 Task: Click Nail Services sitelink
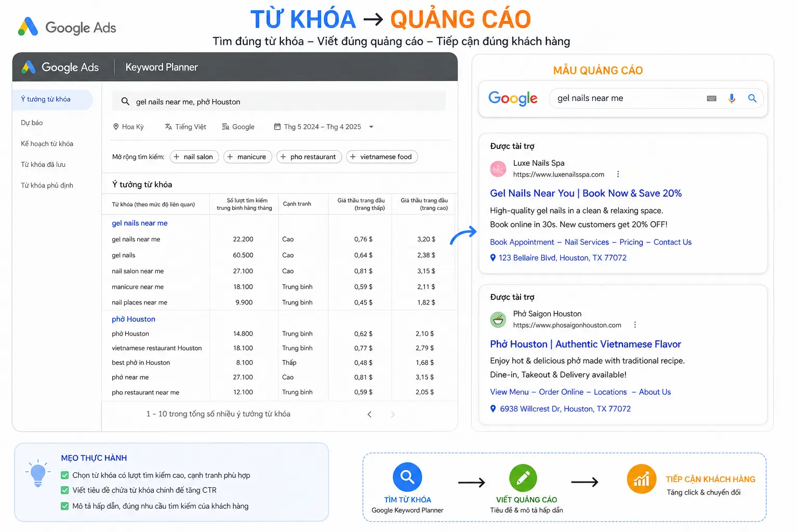[587, 242]
